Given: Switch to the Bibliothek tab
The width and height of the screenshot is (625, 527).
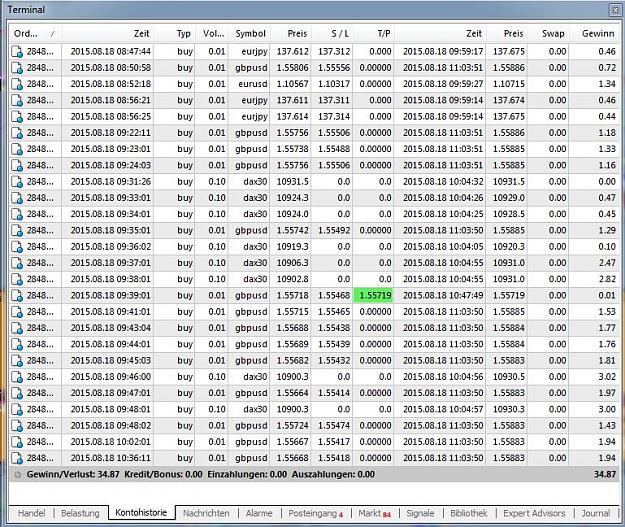Looking at the screenshot, I should click(x=468, y=513).
